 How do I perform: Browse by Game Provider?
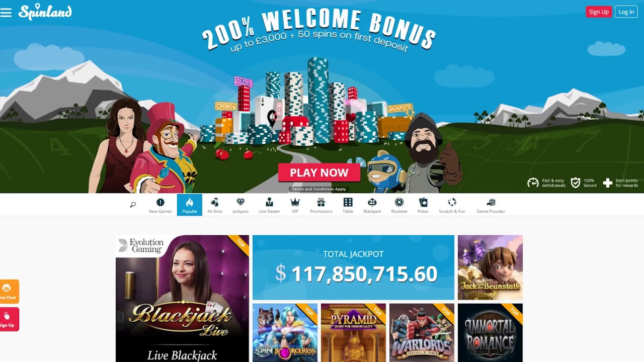pyautogui.click(x=491, y=205)
